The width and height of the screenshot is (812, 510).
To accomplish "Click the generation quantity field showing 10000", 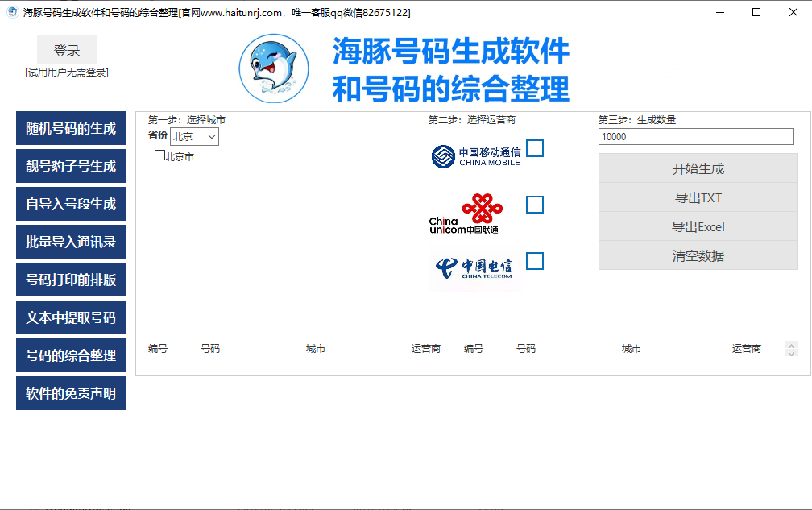I will [x=696, y=137].
